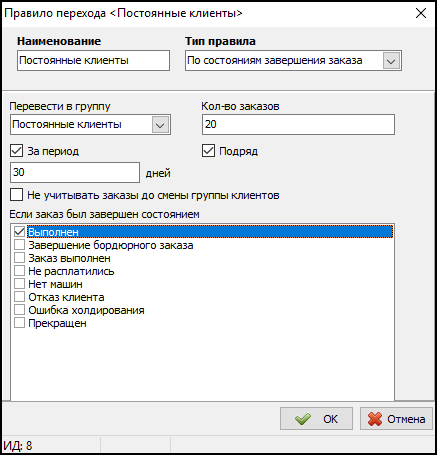Uncheck the За период checkbox
Screen dimensions: 437x455
coord(16,151)
